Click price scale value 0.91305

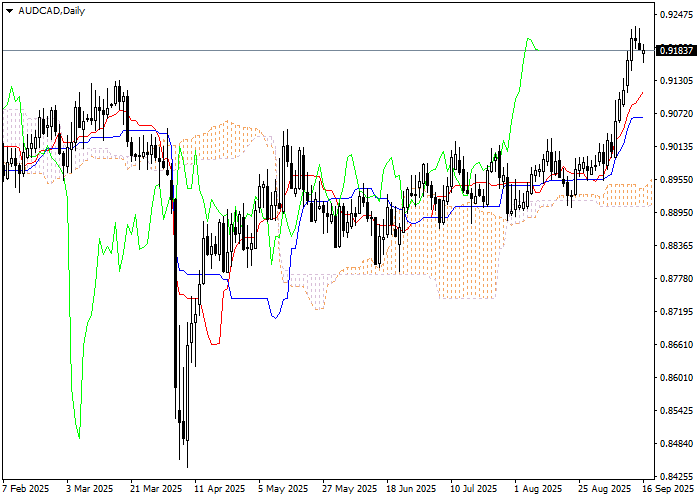point(676,81)
